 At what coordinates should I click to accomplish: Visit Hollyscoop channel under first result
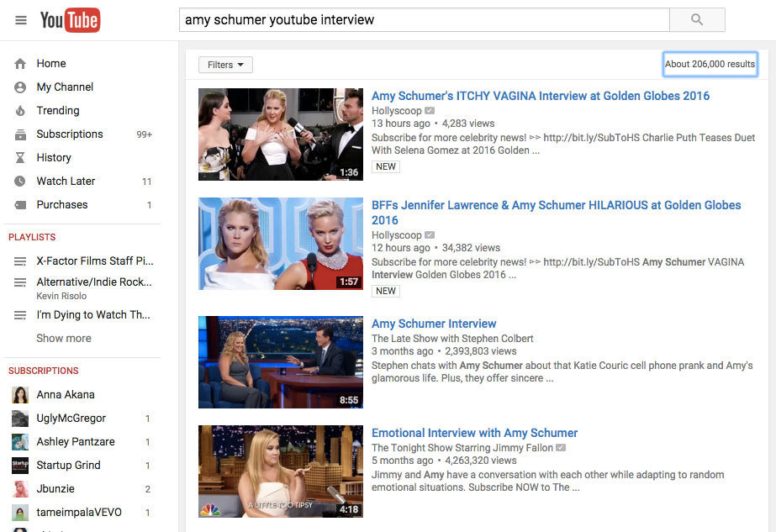tap(397, 111)
